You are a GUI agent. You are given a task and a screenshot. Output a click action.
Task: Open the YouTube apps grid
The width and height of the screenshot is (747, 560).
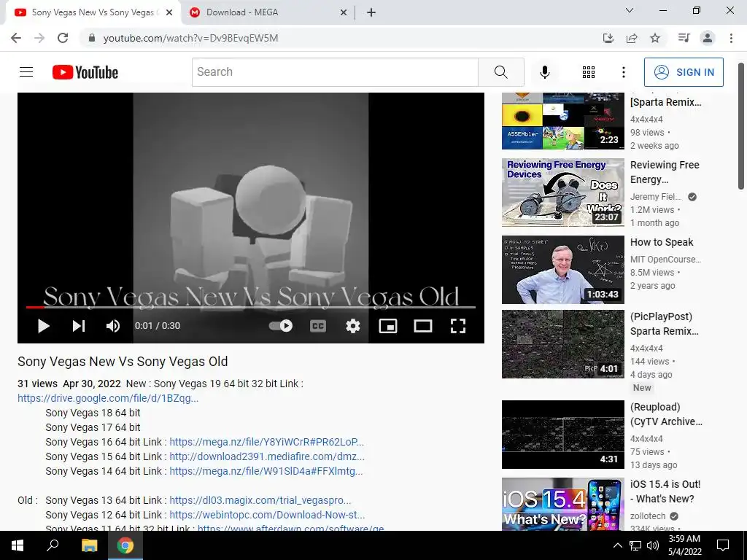pos(589,72)
